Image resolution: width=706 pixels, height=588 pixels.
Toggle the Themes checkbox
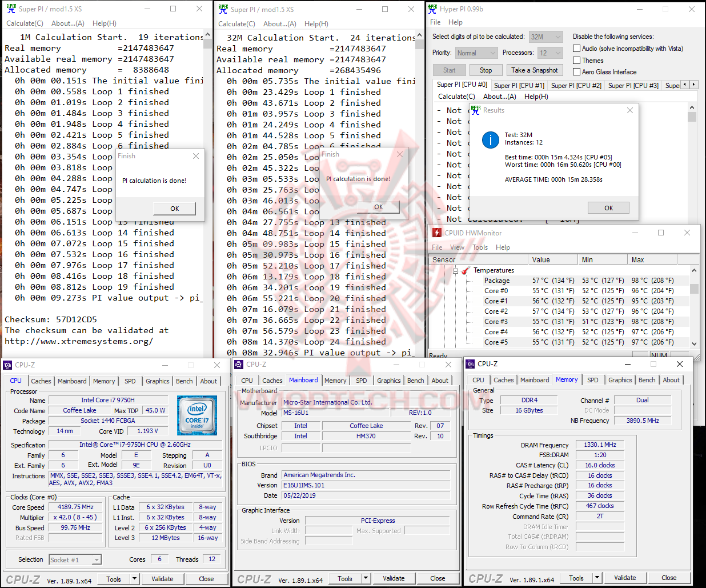point(577,60)
